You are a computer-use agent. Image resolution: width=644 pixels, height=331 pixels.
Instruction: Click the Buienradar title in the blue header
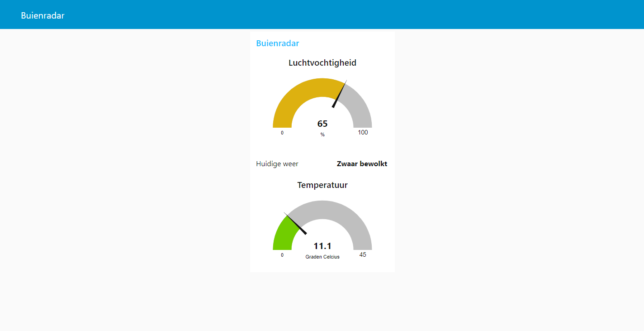43,15
